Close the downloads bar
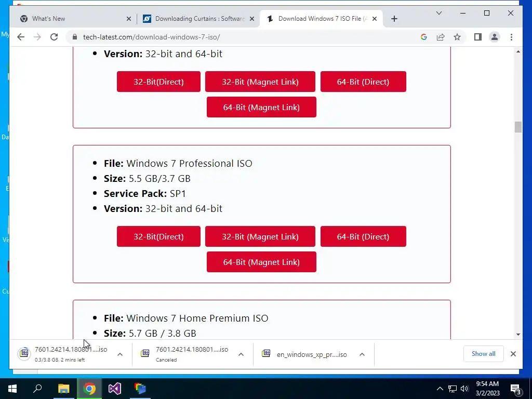Viewport: 532px width, 399px height. coord(513,354)
